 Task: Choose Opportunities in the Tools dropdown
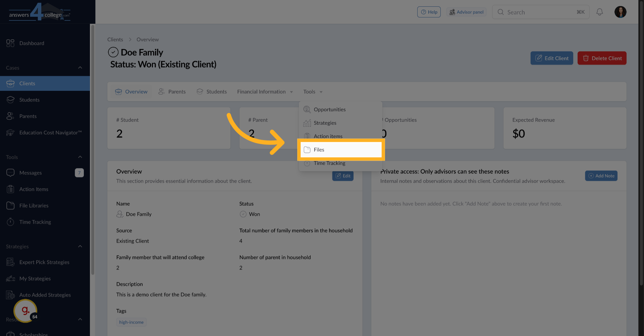pyautogui.click(x=329, y=110)
